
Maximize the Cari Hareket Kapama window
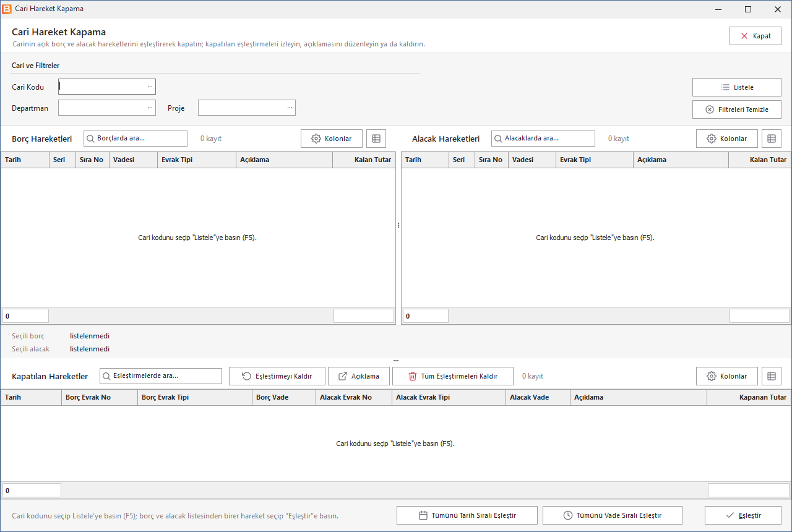748,9
